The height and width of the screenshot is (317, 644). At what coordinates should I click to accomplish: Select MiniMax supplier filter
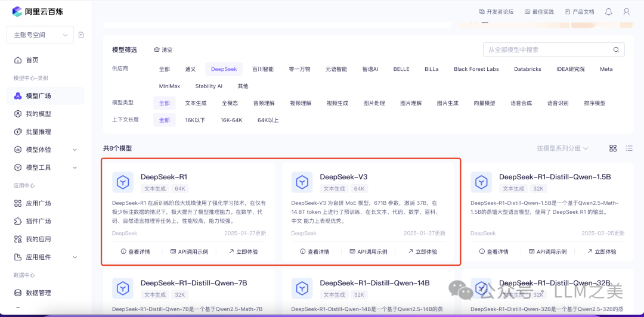[x=169, y=86]
